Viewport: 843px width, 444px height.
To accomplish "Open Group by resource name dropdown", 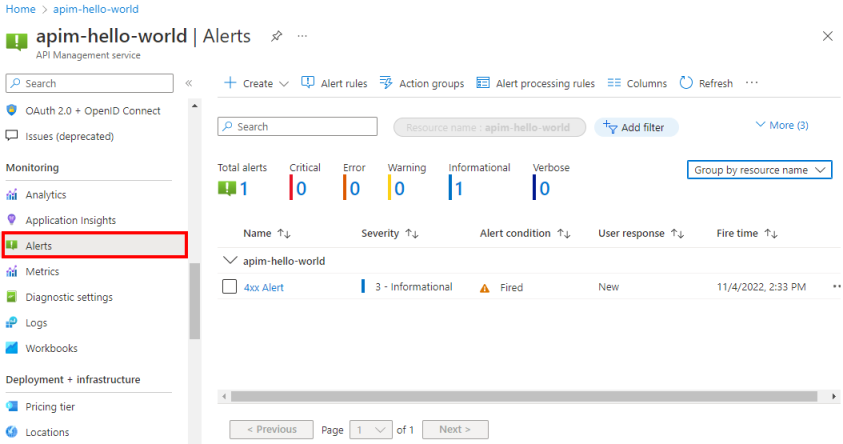I will (x=759, y=170).
